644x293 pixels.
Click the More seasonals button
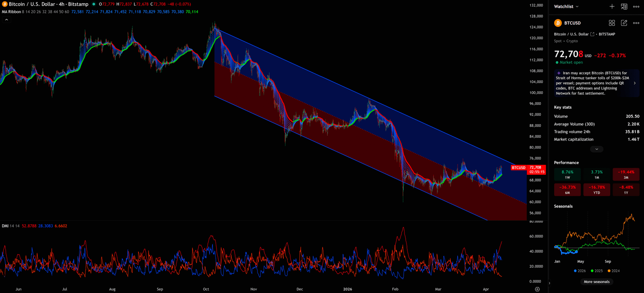(597, 282)
